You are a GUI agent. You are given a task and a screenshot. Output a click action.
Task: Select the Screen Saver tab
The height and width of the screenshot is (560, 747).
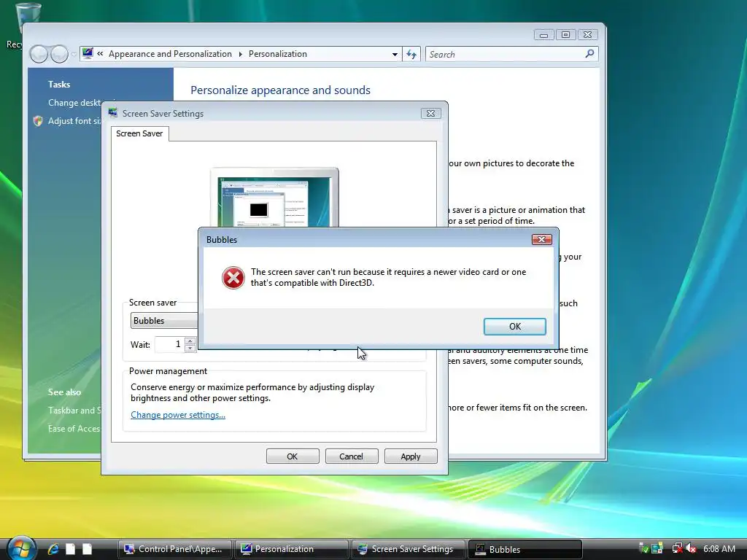tap(139, 133)
